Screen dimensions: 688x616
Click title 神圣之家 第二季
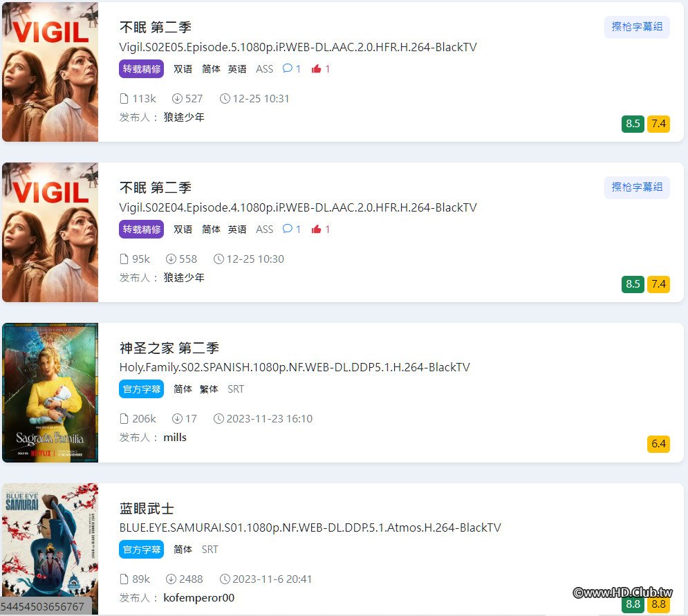point(169,348)
